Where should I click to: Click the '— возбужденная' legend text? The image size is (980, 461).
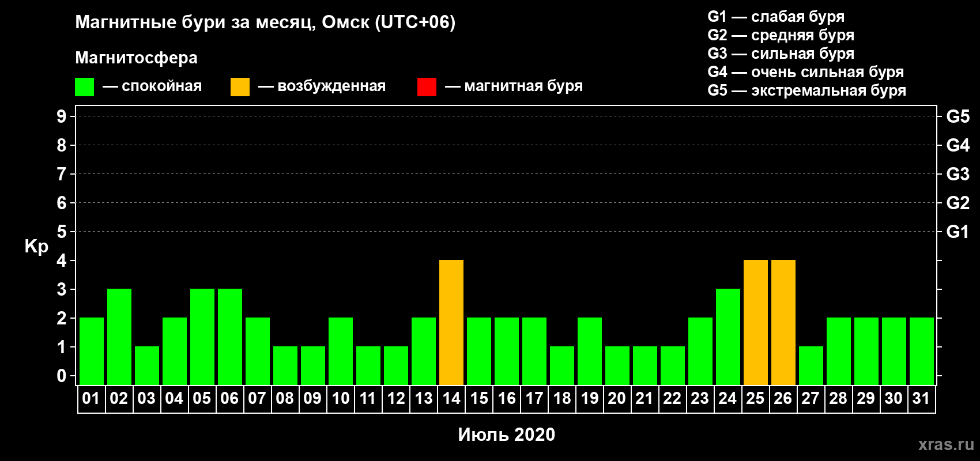[322, 86]
